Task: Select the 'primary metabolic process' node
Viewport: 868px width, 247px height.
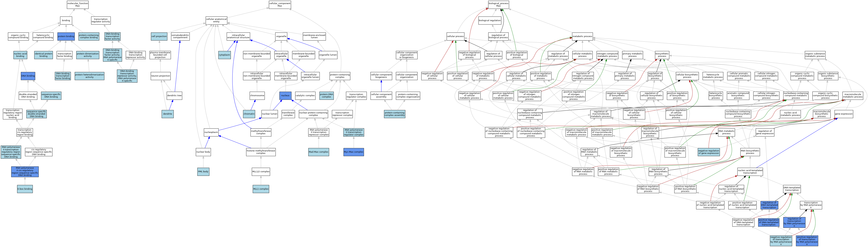Action: click(632, 55)
